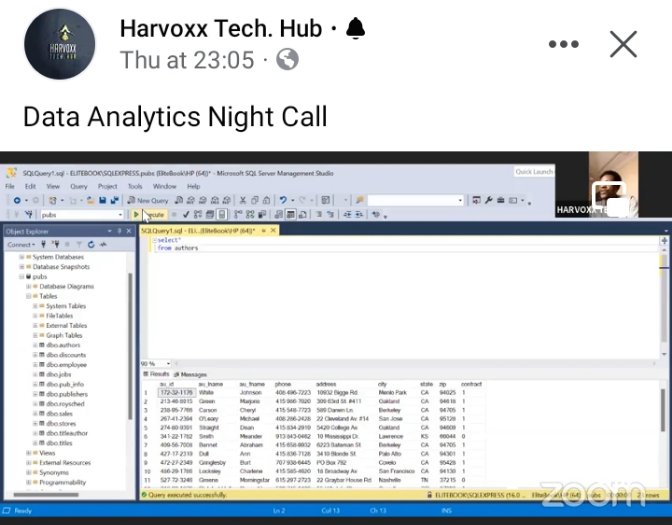Click the New Query toolbar button
This screenshot has width=672, height=525.
pyautogui.click(x=148, y=200)
